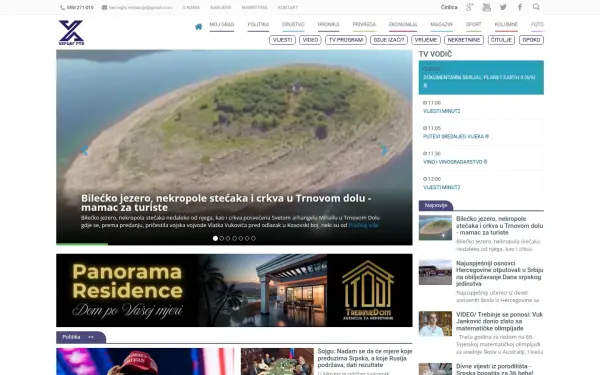The width and height of the screenshot is (600, 375).
Task: Select the last carousel slide dot
Action: point(253,238)
